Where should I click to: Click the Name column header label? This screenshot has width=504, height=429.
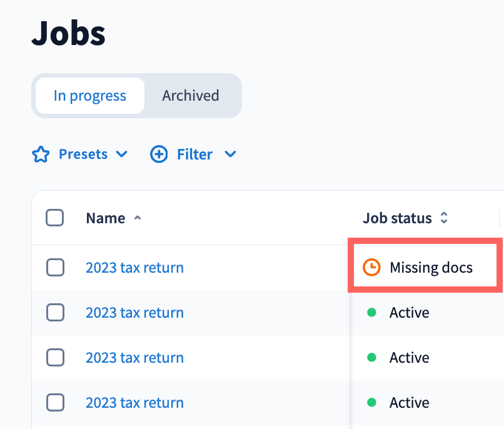tap(106, 218)
